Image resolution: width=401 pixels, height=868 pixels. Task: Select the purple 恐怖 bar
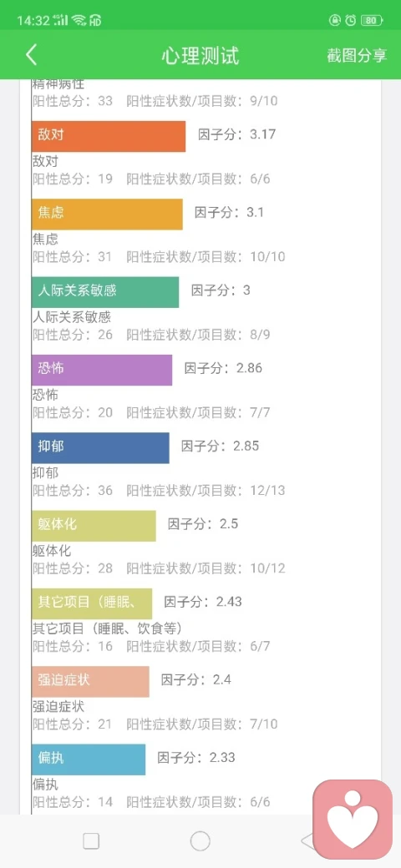[102, 370]
